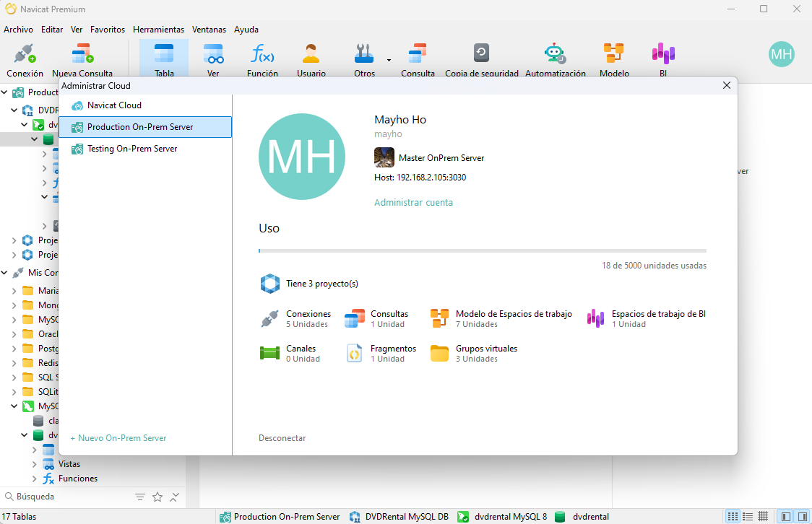This screenshot has height=524, width=812.
Task: Expand the MariaDB folder in tree
Action: click(x=14, y=291)
